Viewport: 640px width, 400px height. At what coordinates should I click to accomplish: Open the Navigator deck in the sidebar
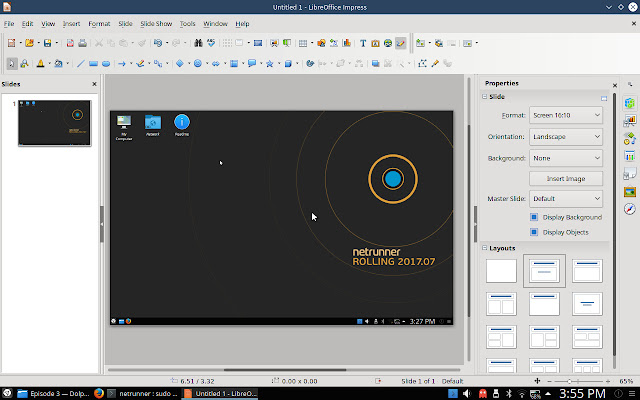click(x=630, y=209)
